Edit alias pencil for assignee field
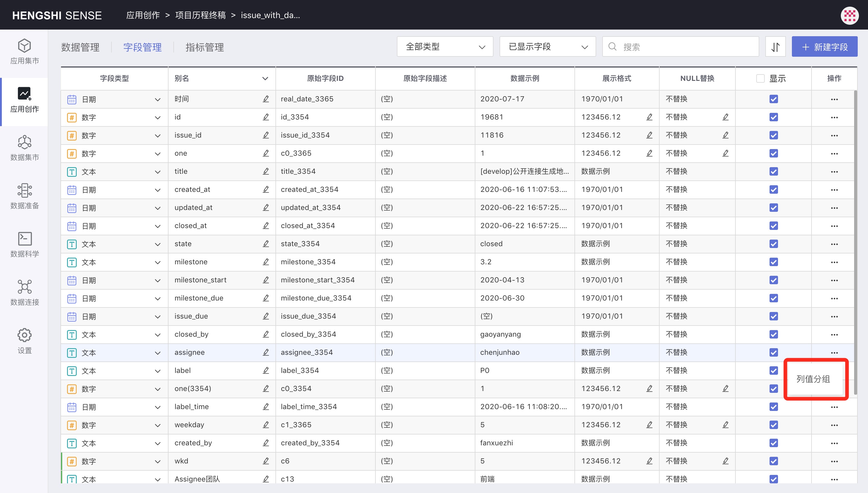868x493 pixels. (x=266, y=352)
